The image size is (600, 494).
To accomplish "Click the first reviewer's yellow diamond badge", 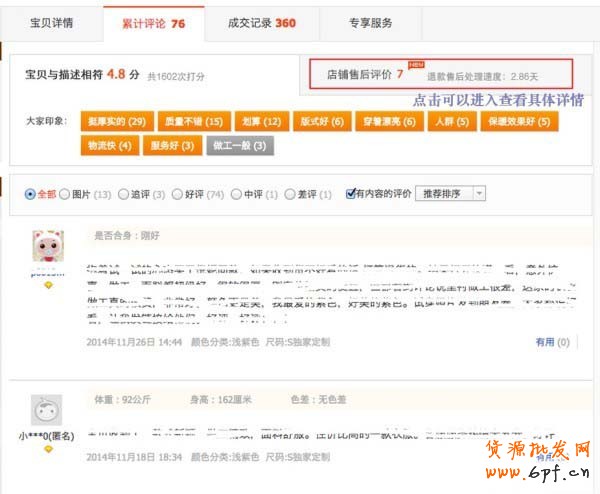I will pyautogui.click(x=47, y=284).
